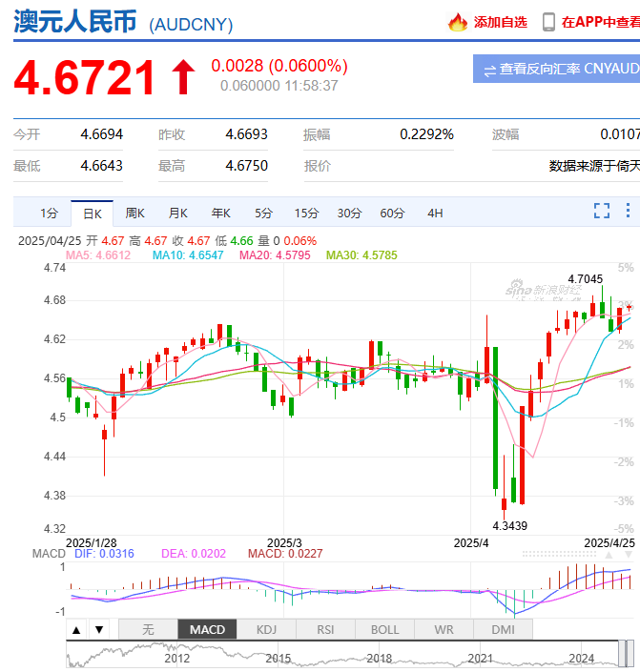Image resolution: width=640 pixels, height=672 pixels.
Task: Click the MA30: 4.5785 legend label
Action: point(361,255)
